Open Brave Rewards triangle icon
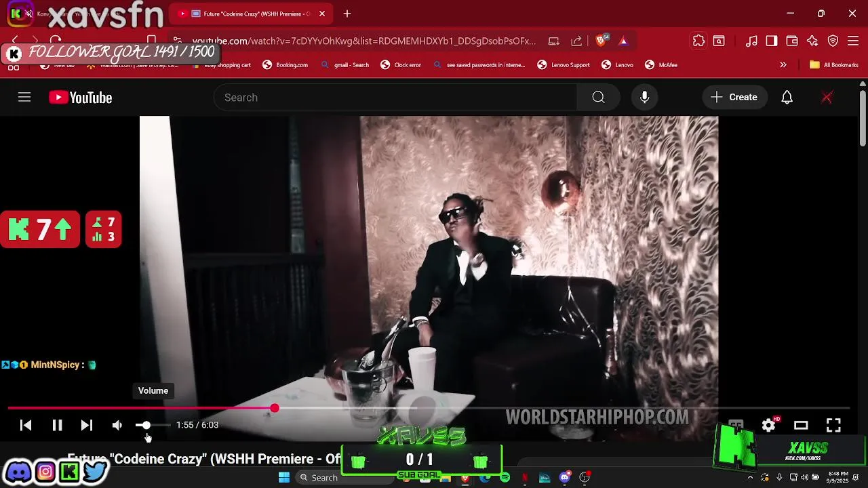This screenshot has height=488, width=868. click(623, 41)
